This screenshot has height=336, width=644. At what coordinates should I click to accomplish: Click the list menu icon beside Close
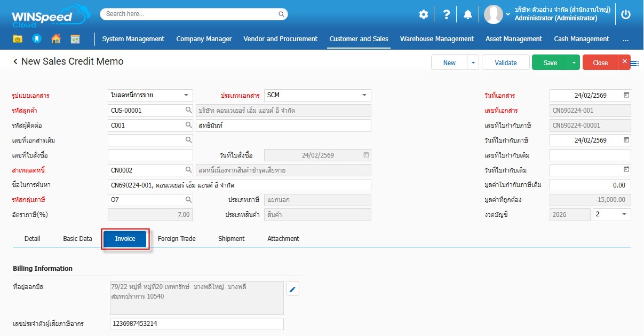point(635,64)
